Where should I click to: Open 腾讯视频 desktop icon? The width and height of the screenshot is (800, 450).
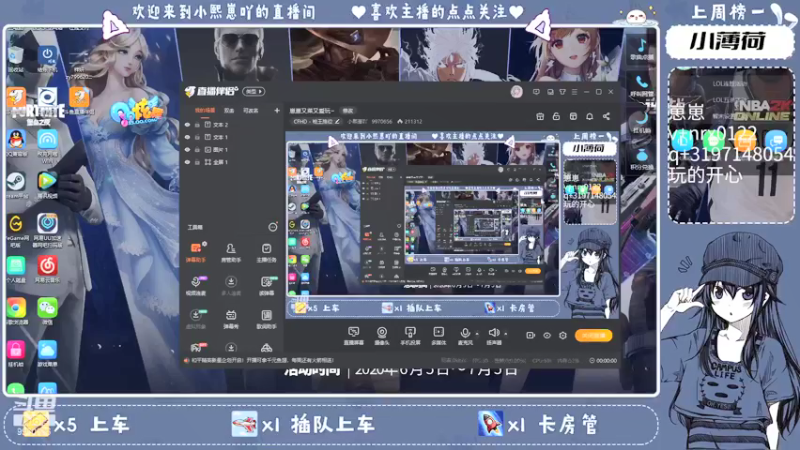click(47, 182)
